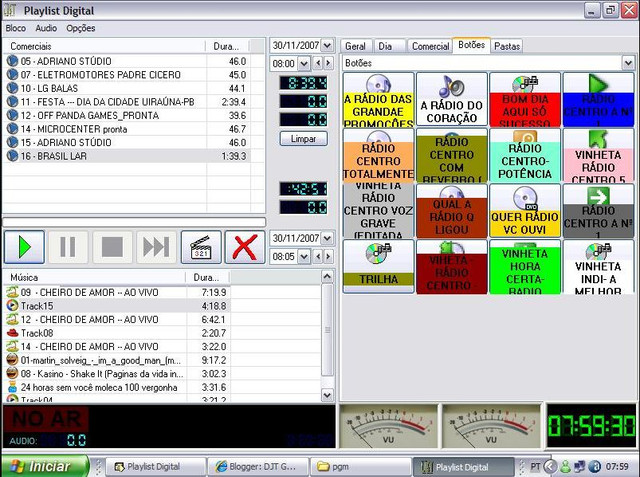Trigger 'QUAL A RÁDIO Q LIGOU' button
The height and width of the screenshot is (477, 640).
point(451,211)
